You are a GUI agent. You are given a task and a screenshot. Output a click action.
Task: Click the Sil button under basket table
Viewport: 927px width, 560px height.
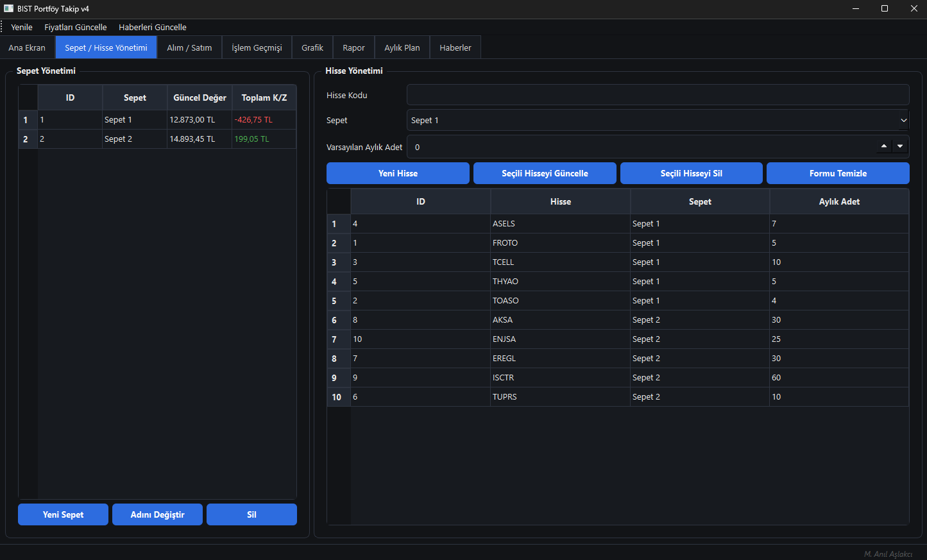tap(251, 514)
